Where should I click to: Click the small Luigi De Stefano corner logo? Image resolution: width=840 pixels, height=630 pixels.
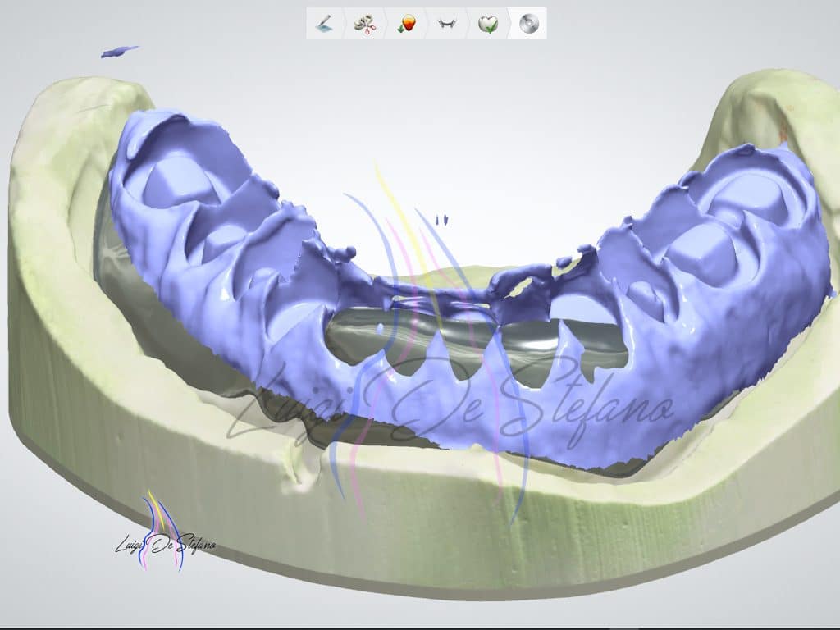point(164,541)
